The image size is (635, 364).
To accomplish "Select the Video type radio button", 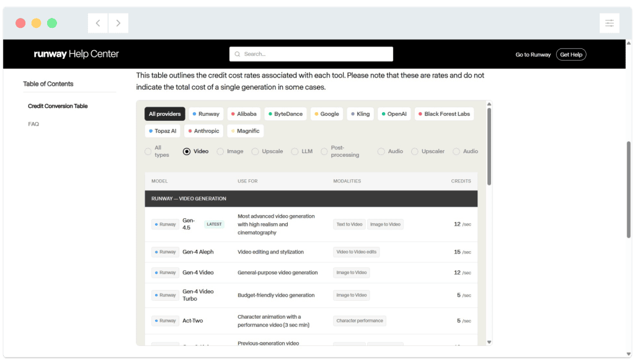I will coord(187,151).
